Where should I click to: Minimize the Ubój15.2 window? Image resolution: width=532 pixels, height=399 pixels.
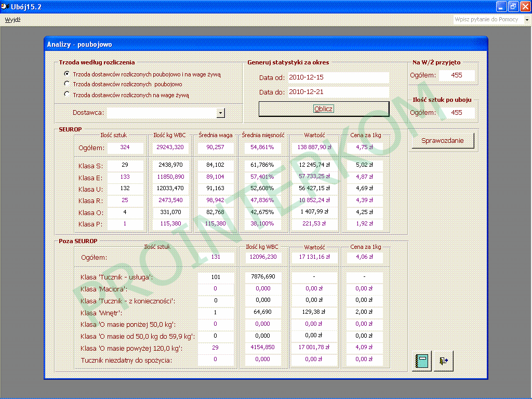501,6
